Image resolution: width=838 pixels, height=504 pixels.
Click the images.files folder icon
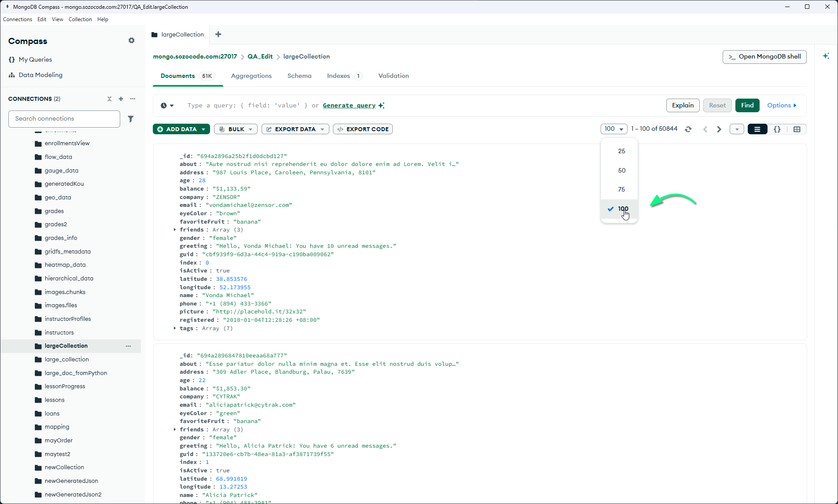(x=38, y=305)
